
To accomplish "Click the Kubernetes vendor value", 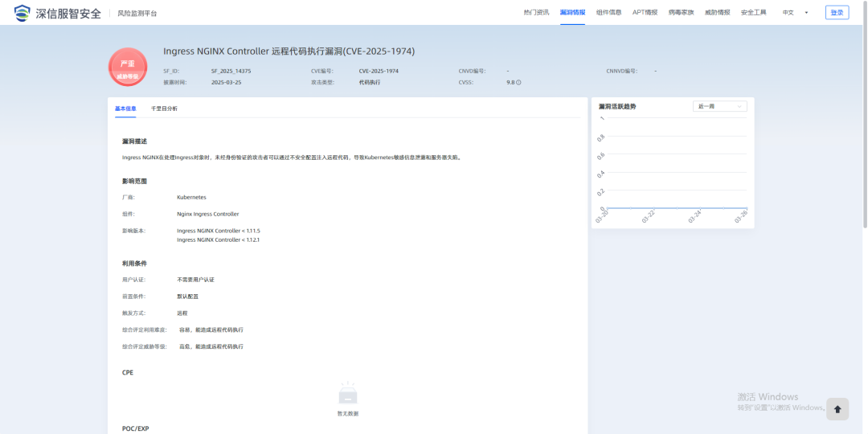I will tap(191, 197).
